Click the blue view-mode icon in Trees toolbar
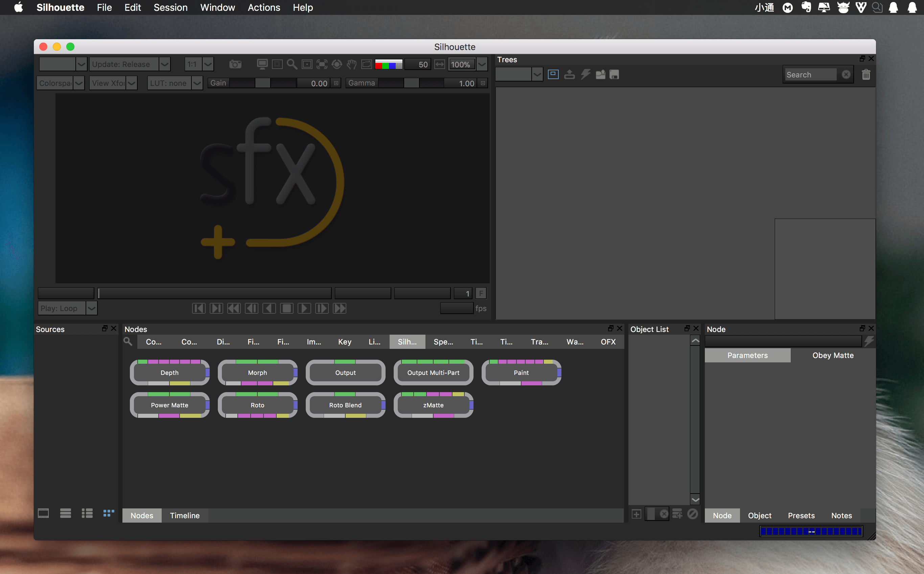924x574 pixels. [553, 74]
